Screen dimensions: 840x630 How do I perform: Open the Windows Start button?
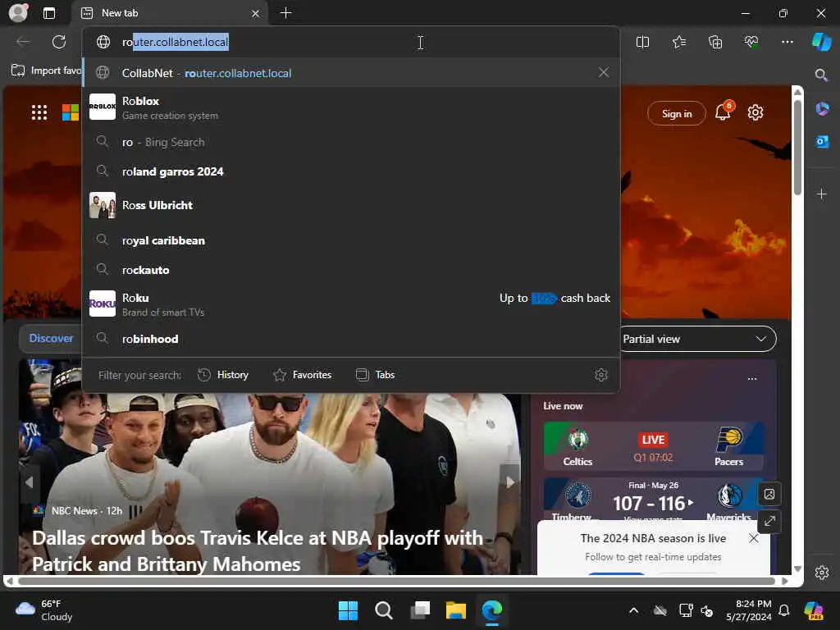348,610
